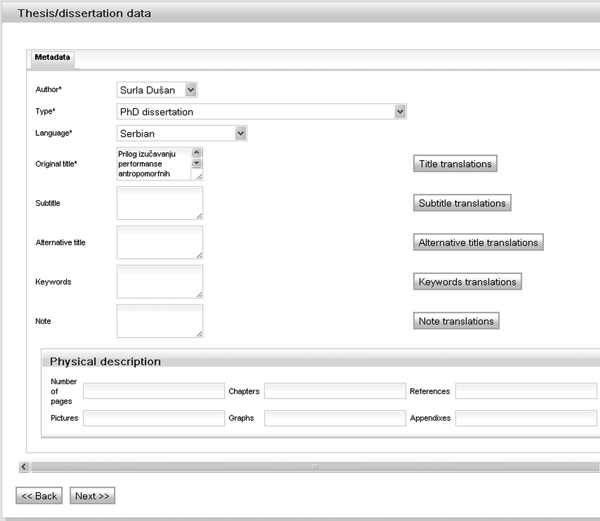Viewport: 600px width, 521px height.
Task: Focus the Subtitle text area
Action: coord(159,203)
